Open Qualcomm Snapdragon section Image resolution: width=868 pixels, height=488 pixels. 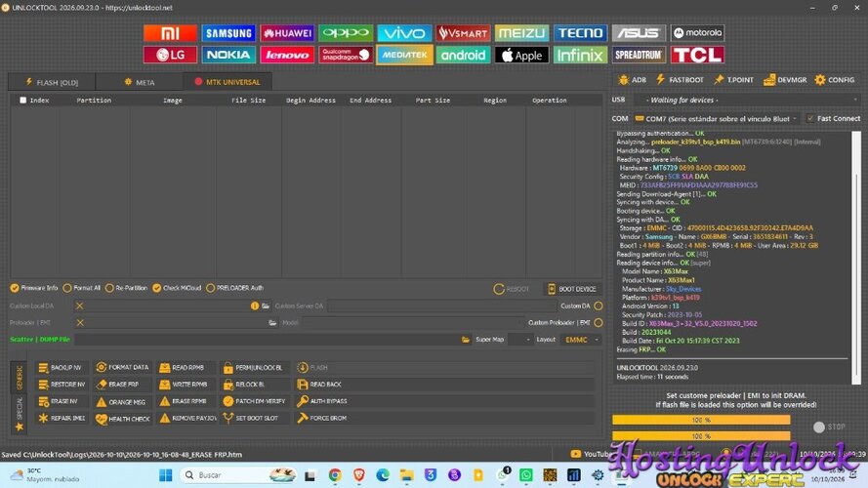(346, 55)
